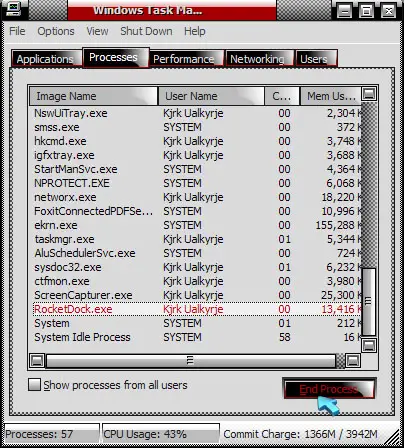The height and width of the screenshot is (448, 404).
Task: Select the ScreenCapturer.exe process
Action: pos(197,295)
